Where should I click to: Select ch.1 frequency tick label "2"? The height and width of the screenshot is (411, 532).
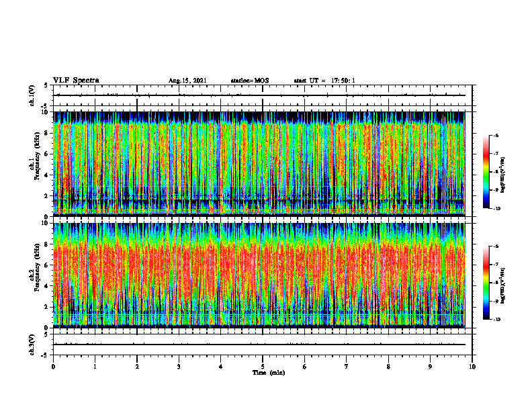tap(47, 196)
